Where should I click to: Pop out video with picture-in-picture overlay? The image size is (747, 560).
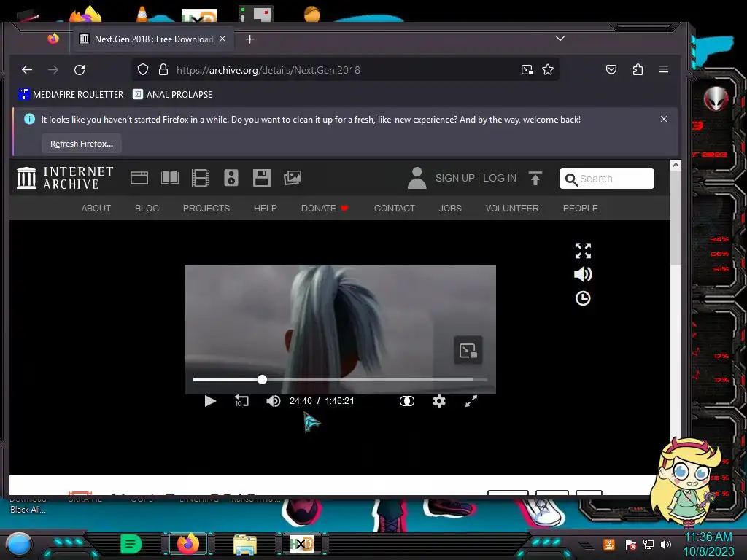468,351
